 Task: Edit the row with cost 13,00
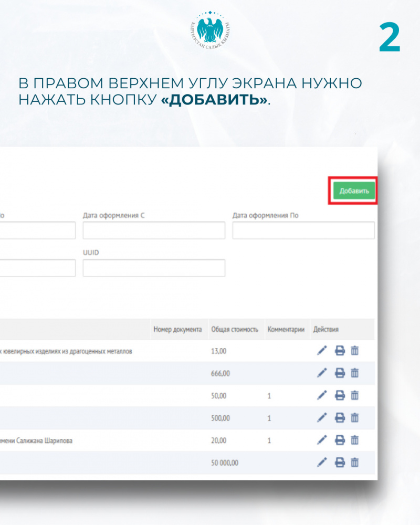tap(322, 351)
